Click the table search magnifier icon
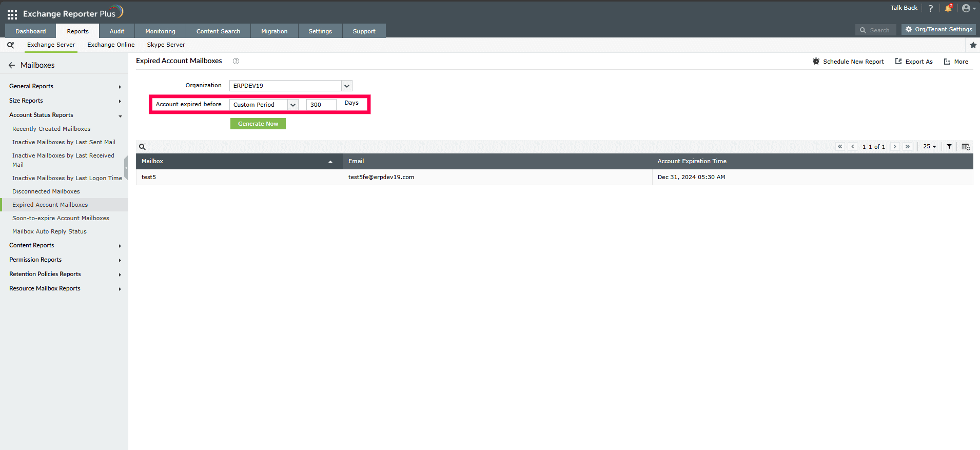 click(x=143, y=147)
